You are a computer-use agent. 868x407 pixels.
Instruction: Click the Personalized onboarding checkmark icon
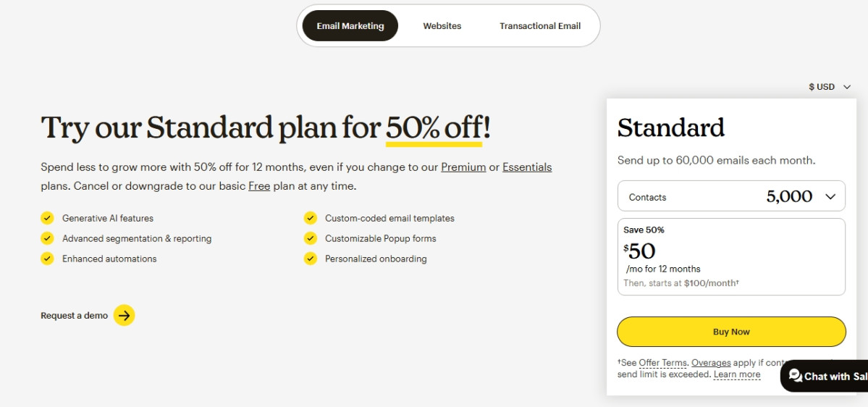311,259
